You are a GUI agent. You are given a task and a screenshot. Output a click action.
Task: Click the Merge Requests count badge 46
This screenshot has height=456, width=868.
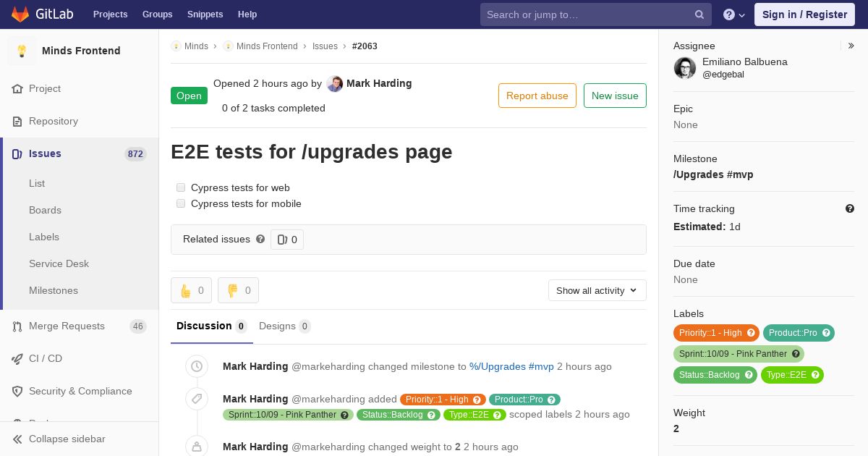coord(138,326)
